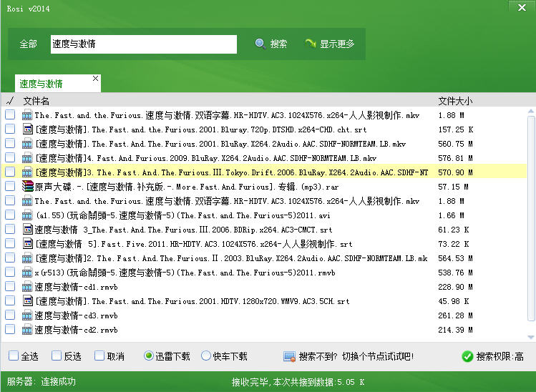Click file name 速度与激情-cd2.rmvb
Image resolution: width=536 pixels, height=392 pixels.
[x=76, y=330]
